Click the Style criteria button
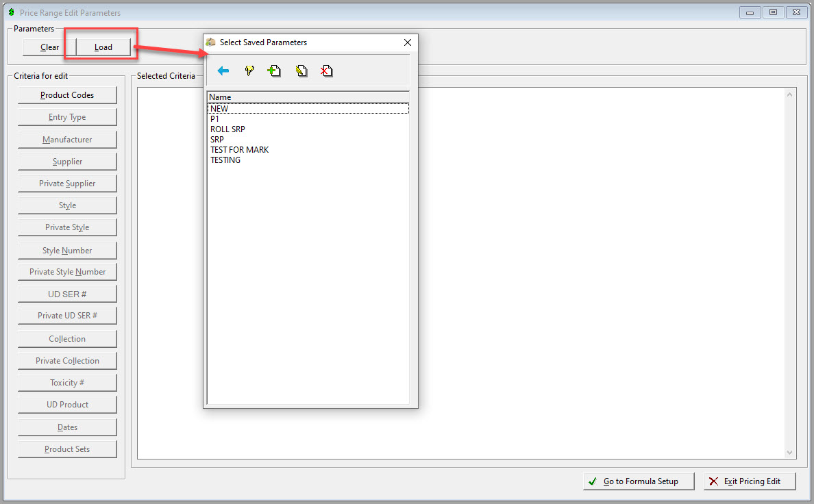The image size is (814, 504). [67, 205]
